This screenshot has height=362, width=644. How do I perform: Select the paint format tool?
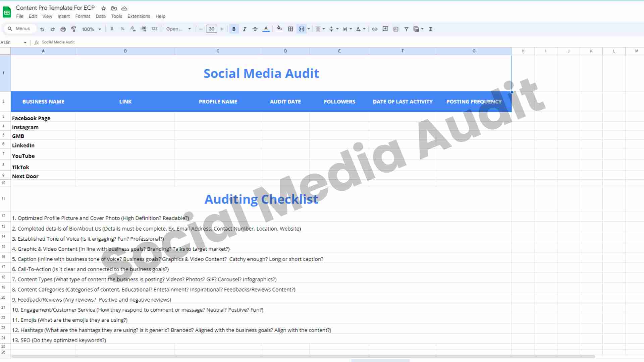point(74,29)
